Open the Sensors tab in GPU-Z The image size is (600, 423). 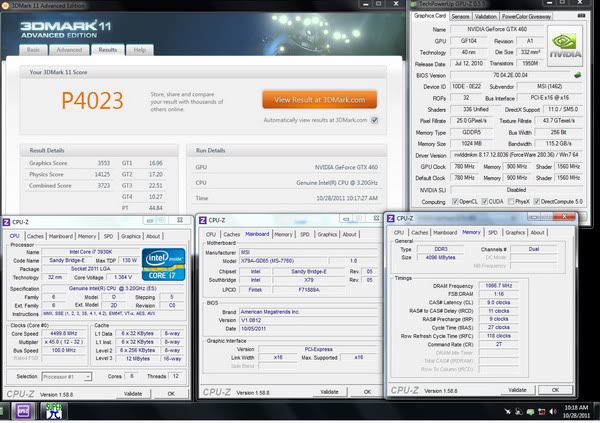click(x=460, y=16)
